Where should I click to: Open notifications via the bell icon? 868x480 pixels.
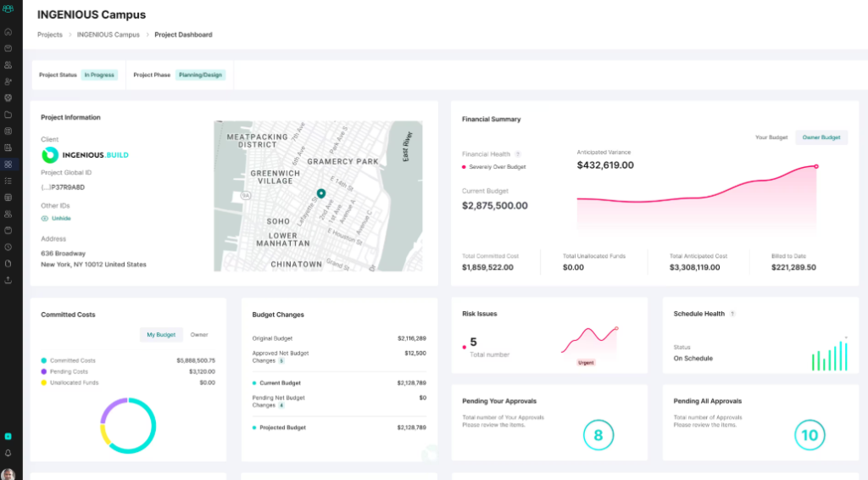8,453
